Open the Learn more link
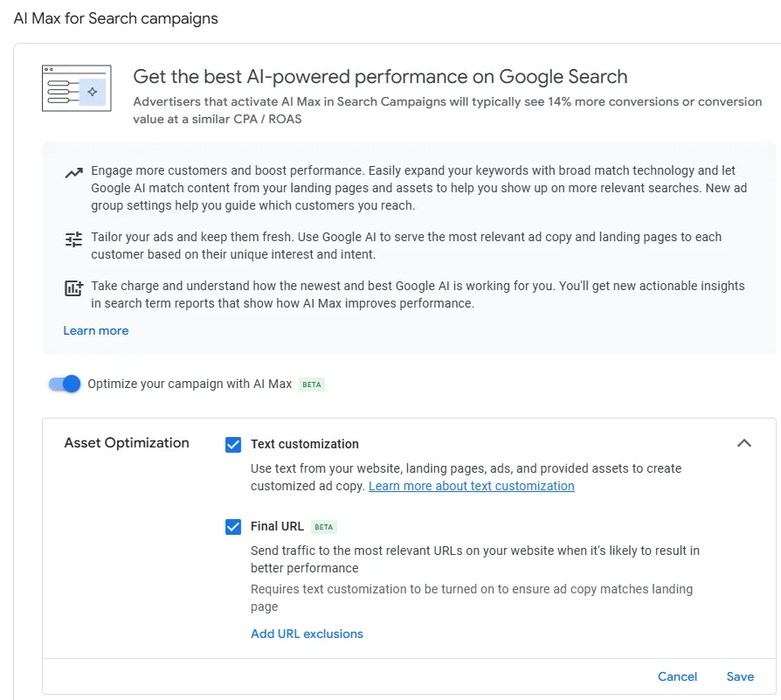781x700 pixels. 95,330
